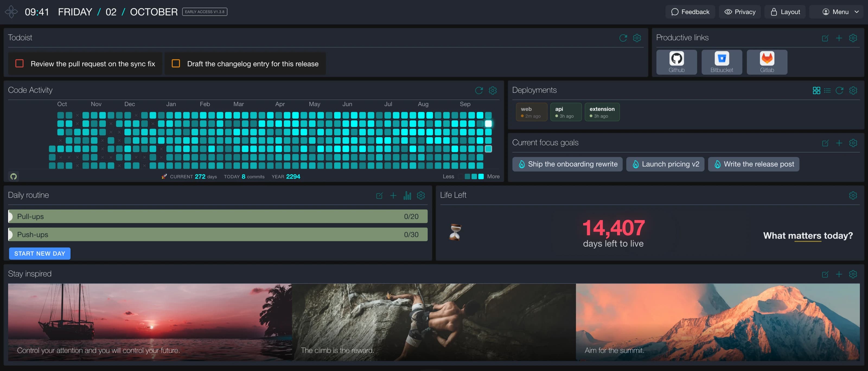
Task: Click the Sep month label in activity graph
Action: pos(465,104)
